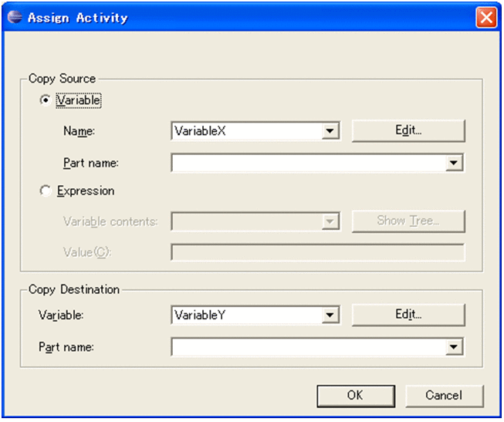
Task: Cancel the Assign Activity dialog
Action: pyautogui.click(x=445, y=396)
